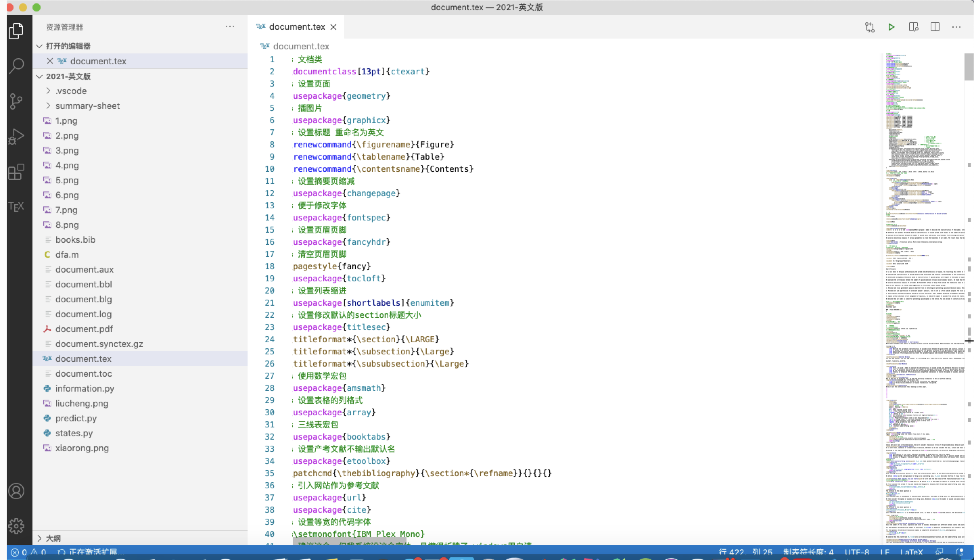The width and height of the screenshot is (974, 560).
Task: Open 7.png in the explorer
Action: pyautogui.click(x=140, y=210)
